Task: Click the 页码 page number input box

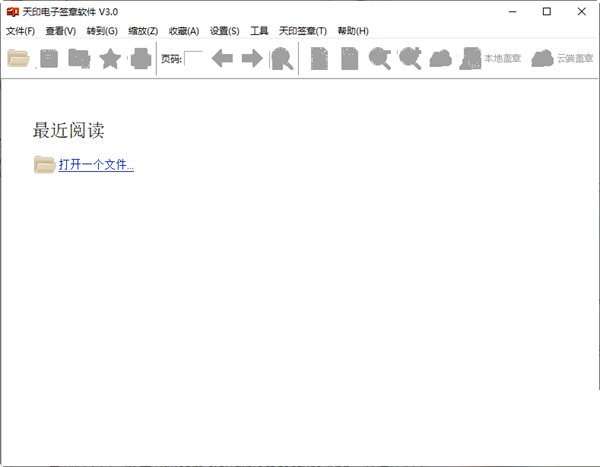Action: 193,59
